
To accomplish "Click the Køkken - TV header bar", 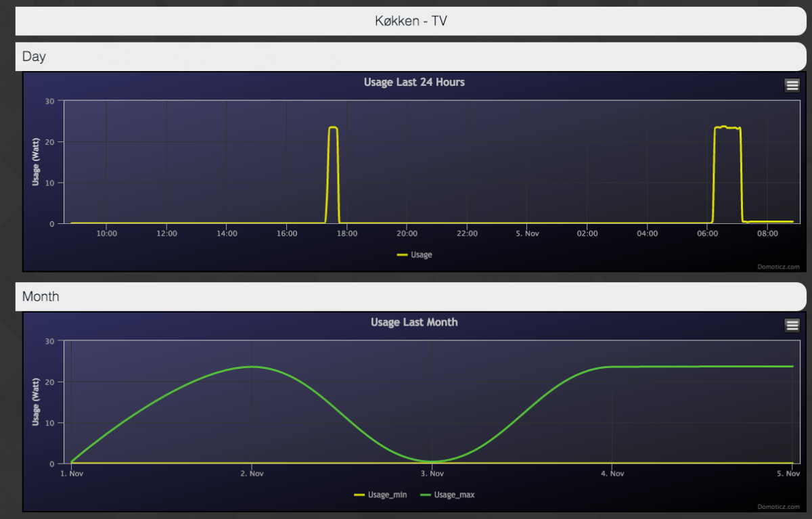I will click(411, 21).
